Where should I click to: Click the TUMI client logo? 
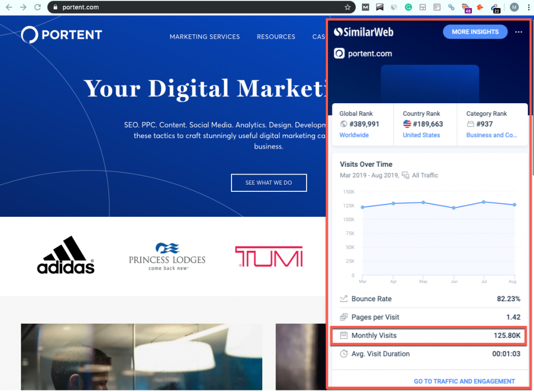pos(269,256)
